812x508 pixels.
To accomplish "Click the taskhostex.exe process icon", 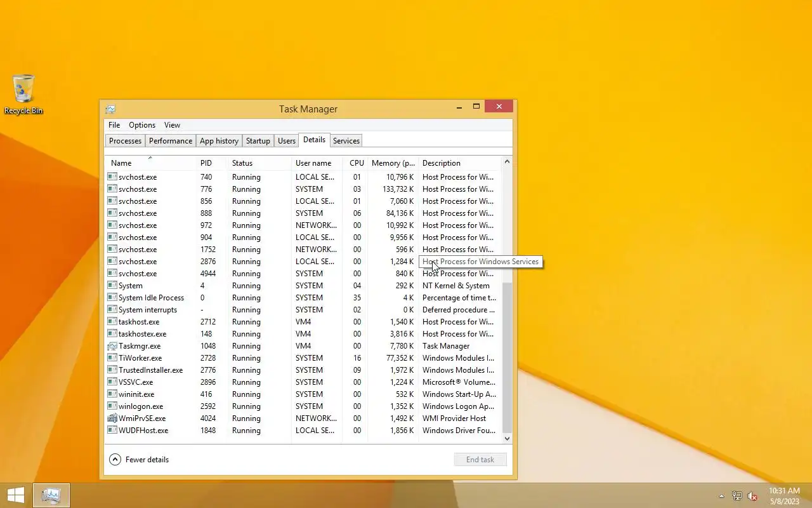I will pos(112,334).
